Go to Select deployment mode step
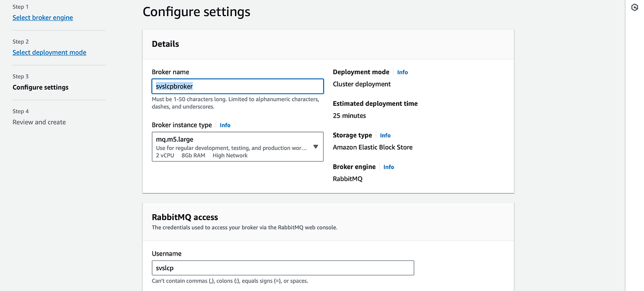This screenshot has width=644, height=291. 49,53
